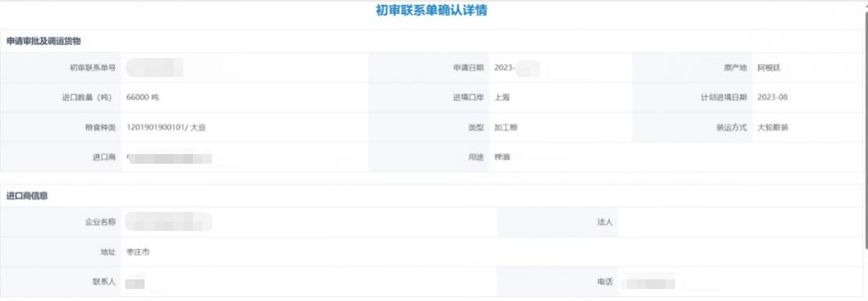Click the blurred 进口商 value field
The width and height of the screenshot is (868, 301).
169,157
